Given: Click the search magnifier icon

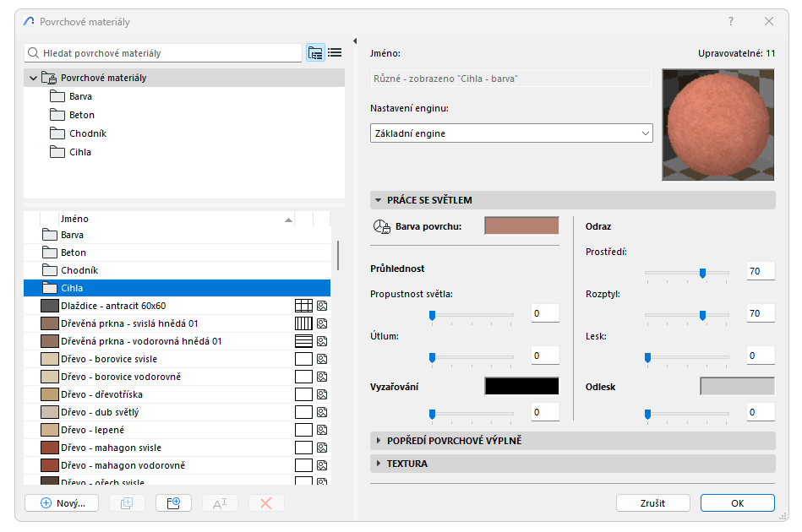Looking at the screenshot, I should (33, 53).
